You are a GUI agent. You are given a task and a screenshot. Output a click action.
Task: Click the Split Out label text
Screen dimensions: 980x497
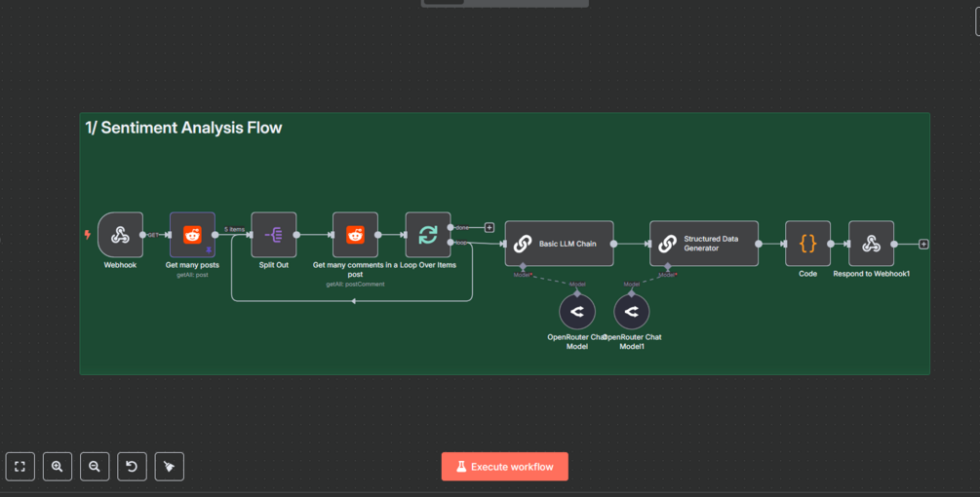(x=274, y=265)
